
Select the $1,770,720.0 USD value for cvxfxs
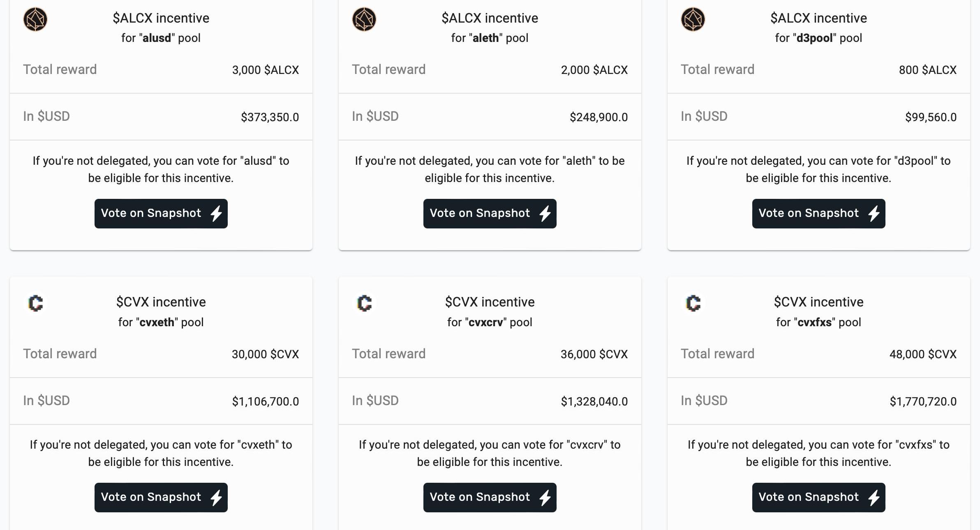point(923,401)
